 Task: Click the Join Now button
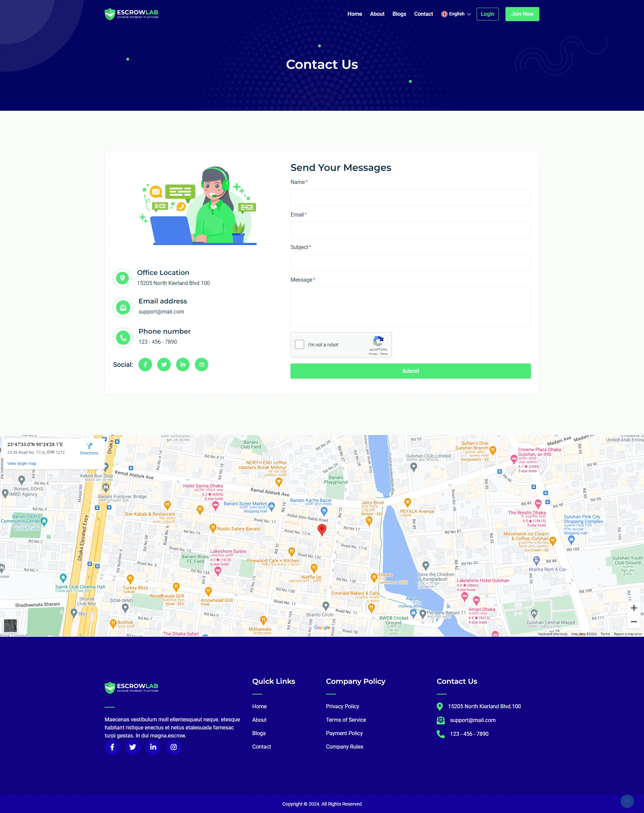522,14
